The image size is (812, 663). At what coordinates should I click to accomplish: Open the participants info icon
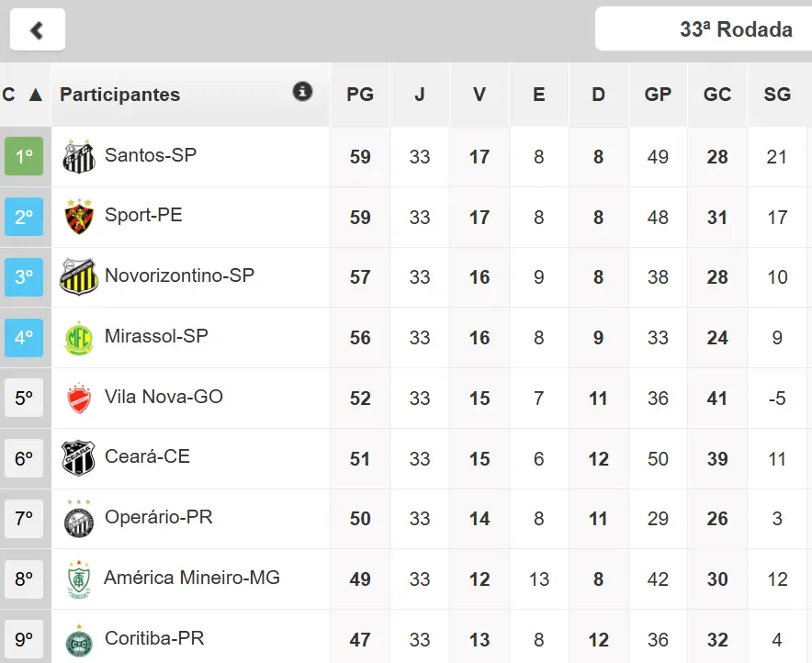click(x=302, y=91)
